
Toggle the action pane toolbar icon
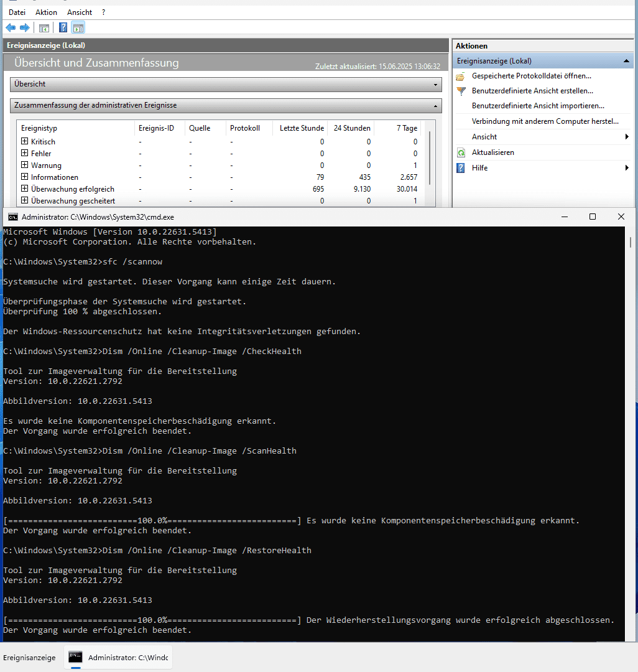pyautogui.click(x=78, y=28)
